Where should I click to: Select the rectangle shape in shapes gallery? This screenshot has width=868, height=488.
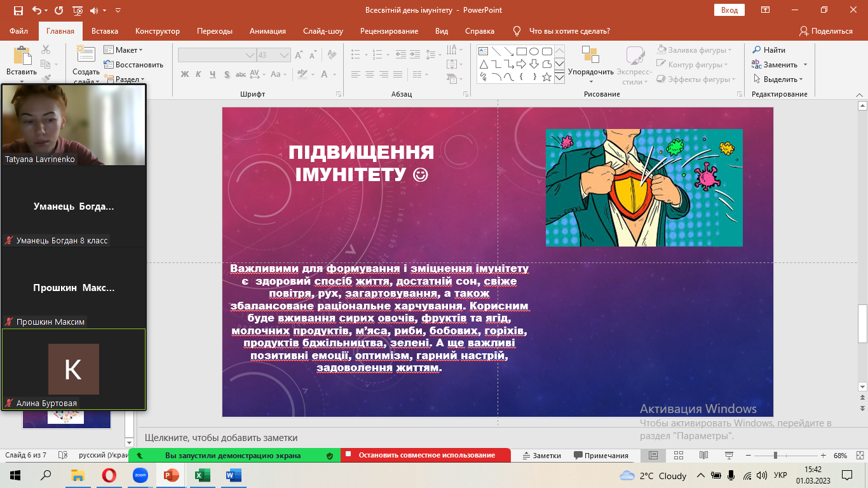521,51
